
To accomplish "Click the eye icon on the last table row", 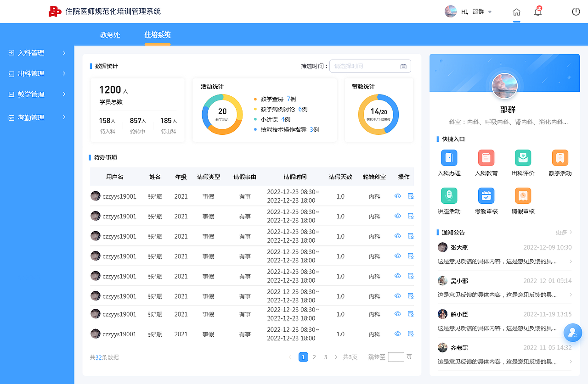I will click(397, 334).
